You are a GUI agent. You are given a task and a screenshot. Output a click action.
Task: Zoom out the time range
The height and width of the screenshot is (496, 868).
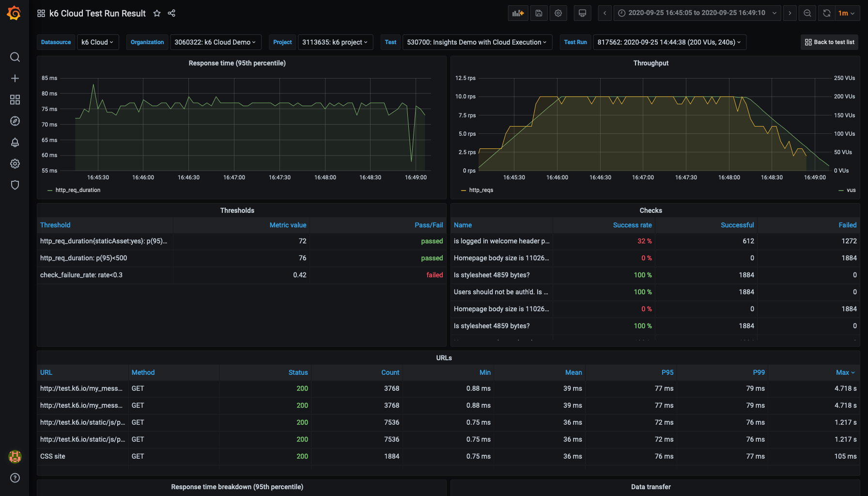807,13
